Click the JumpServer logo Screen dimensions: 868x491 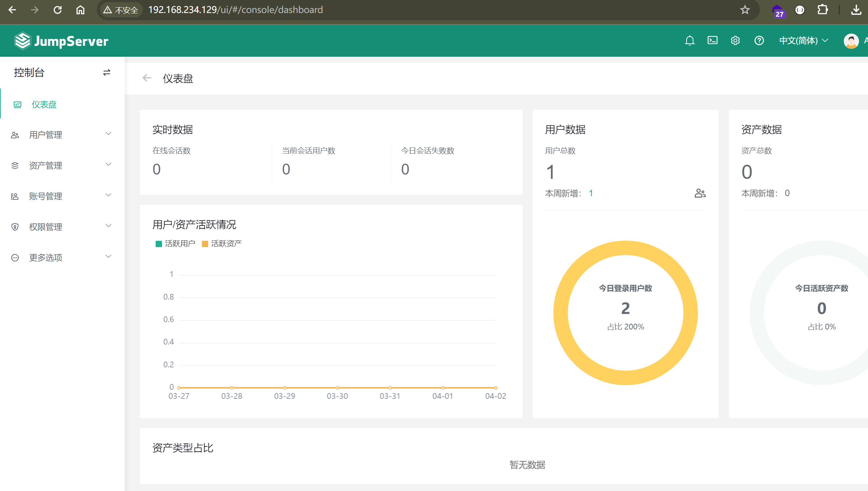coord(61,41)
